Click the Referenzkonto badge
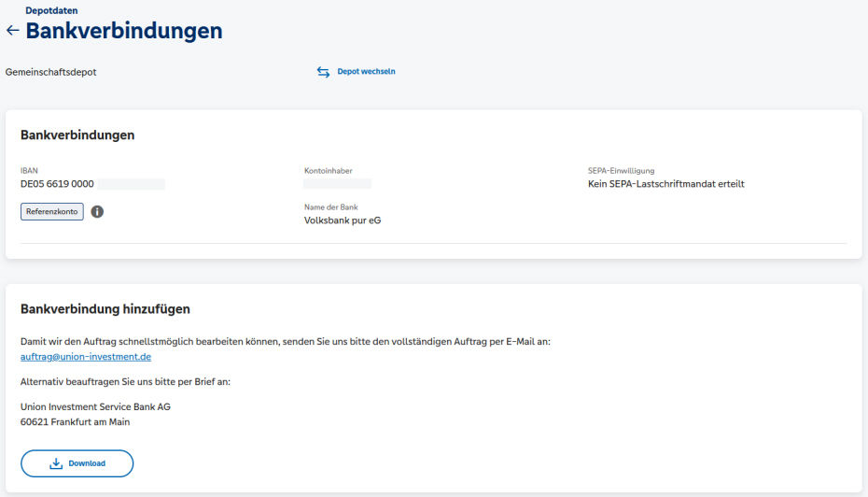Screen dimensions: 868x497 (52, 212)
